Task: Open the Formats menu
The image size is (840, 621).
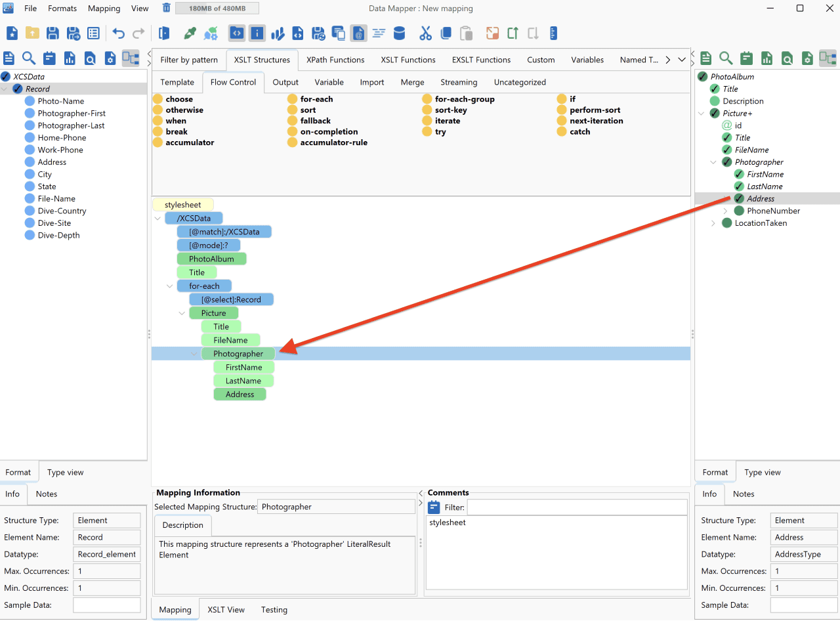Action: (62, 9)
